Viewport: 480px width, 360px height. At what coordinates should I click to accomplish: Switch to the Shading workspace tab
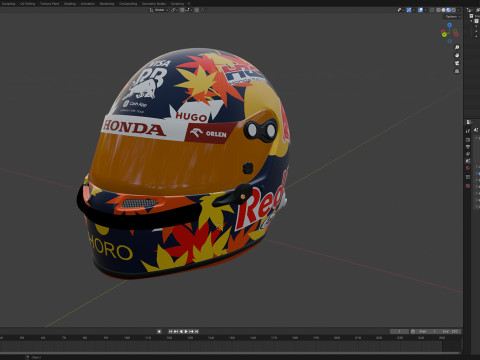tap(70, 4)
